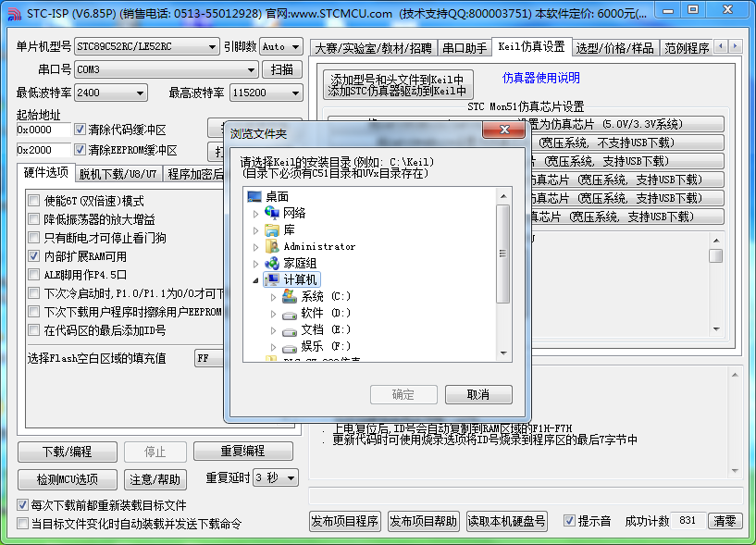Click the tab strip right scroll arrow
This screenshot has height=545, width=756.
point(736,46)
